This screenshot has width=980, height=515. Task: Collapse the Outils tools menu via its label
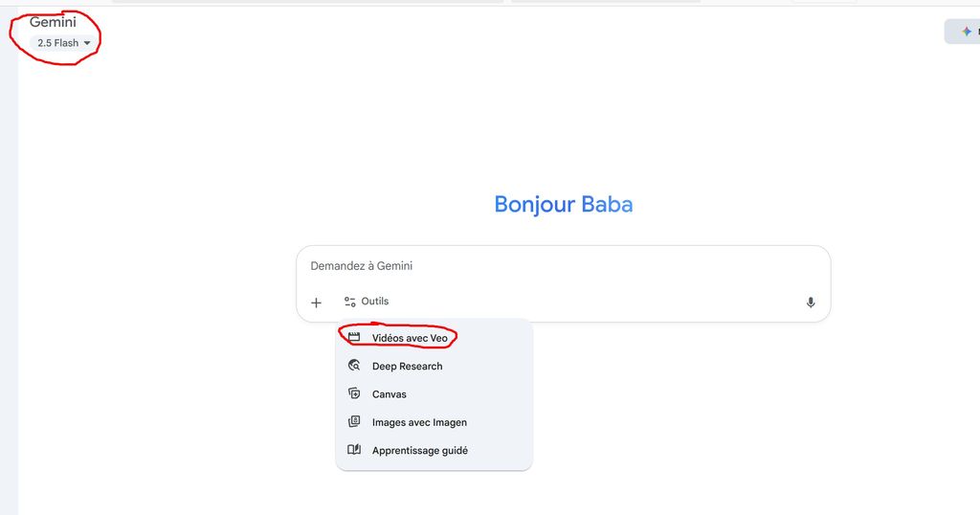(x=375, y=302)
